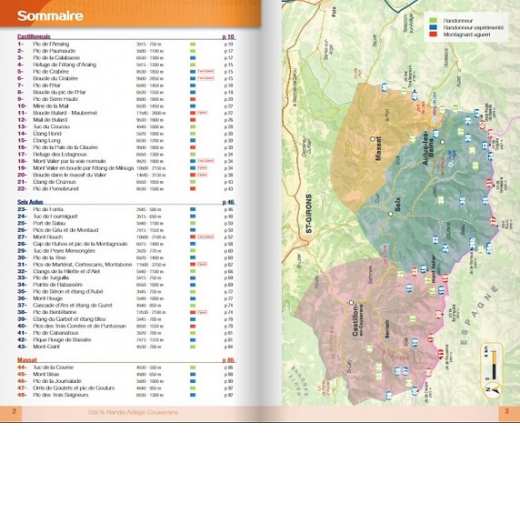520x520 pixels.
Task: Click the Massat town marker on the map
Action: 373,139
